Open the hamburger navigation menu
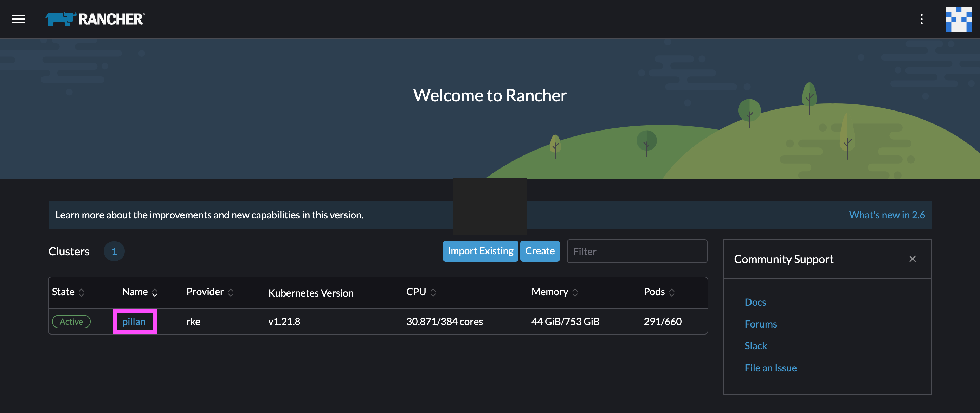This screenshot has height=413, width=980. 18,19
